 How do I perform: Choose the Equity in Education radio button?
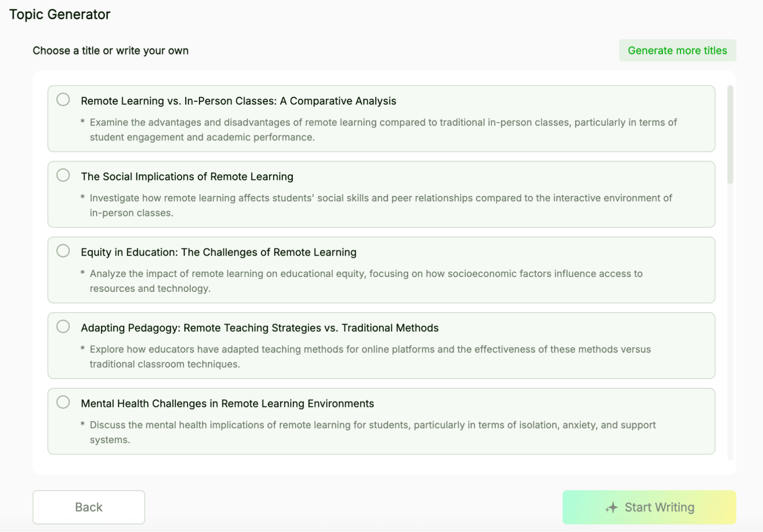(x=63, y=251)
